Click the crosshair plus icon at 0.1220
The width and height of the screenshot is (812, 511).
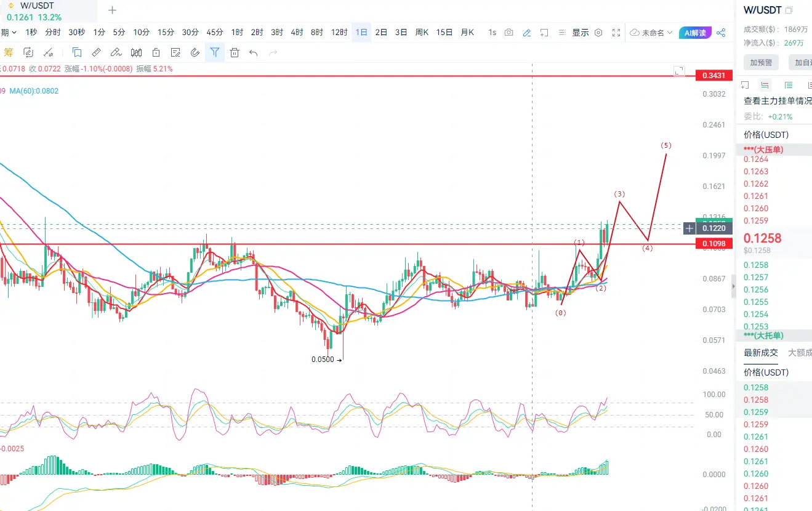tap(689, 228)
